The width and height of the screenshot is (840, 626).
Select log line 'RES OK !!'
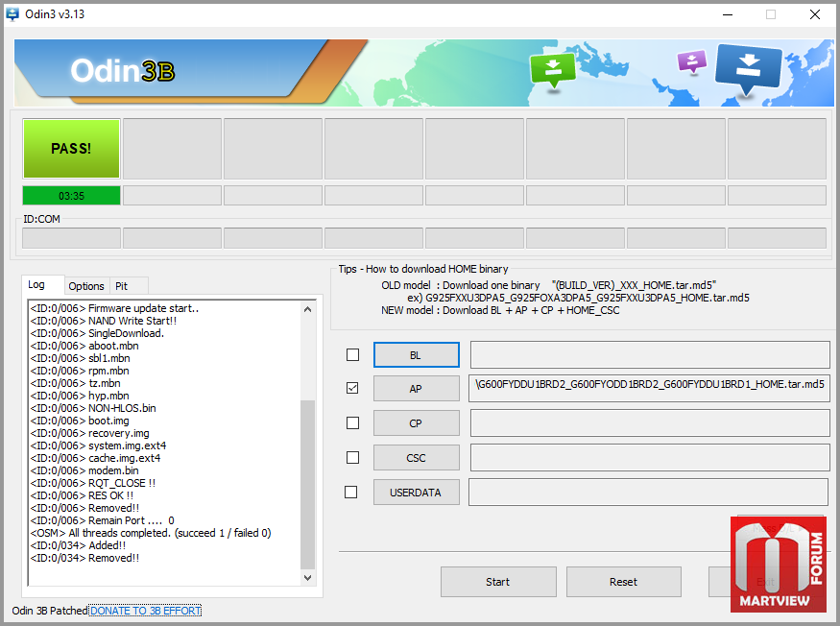click(x=82, y=495)
